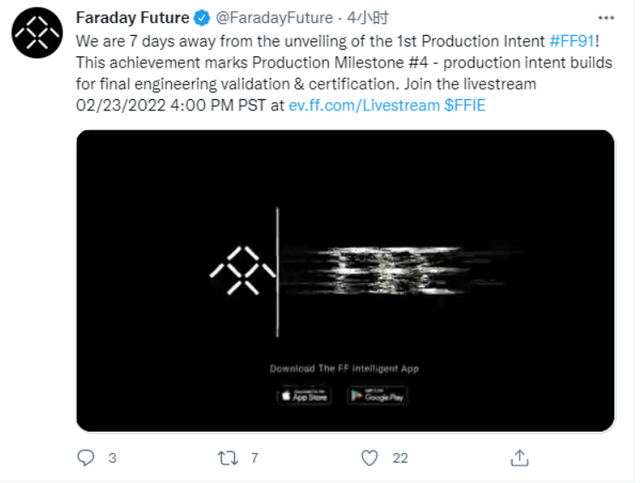Click the Download The FF Intelligent App text
This screenshot has width=640, height=483.
coord(344,369)
